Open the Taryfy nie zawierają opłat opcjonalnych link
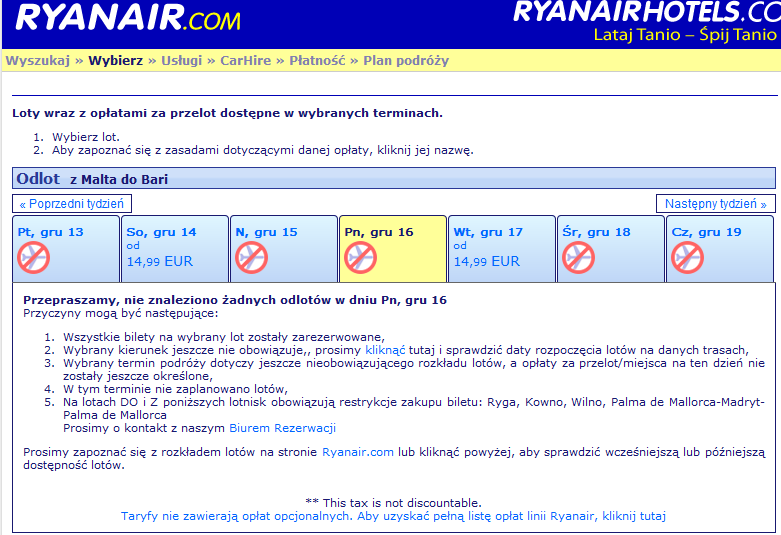 click(x=393, y=516)
